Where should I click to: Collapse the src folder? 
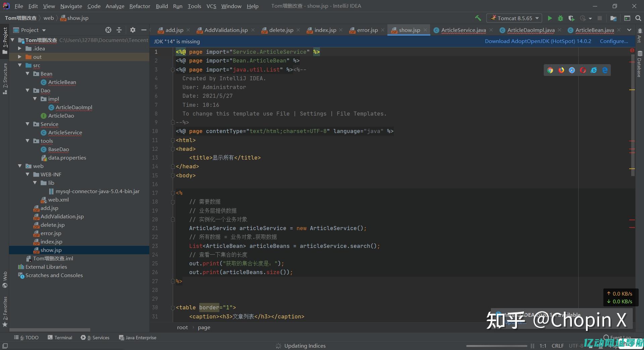pyautogui.click(x=20, y=65)
